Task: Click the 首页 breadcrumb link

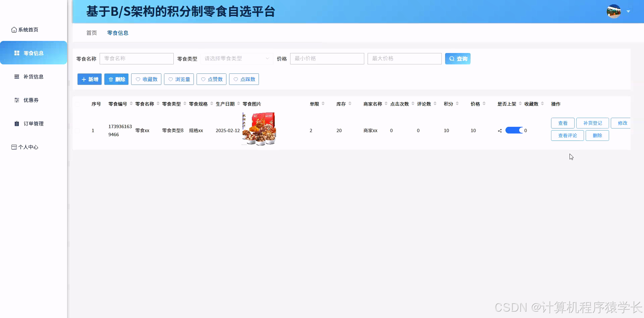Action: pos(92,33)
